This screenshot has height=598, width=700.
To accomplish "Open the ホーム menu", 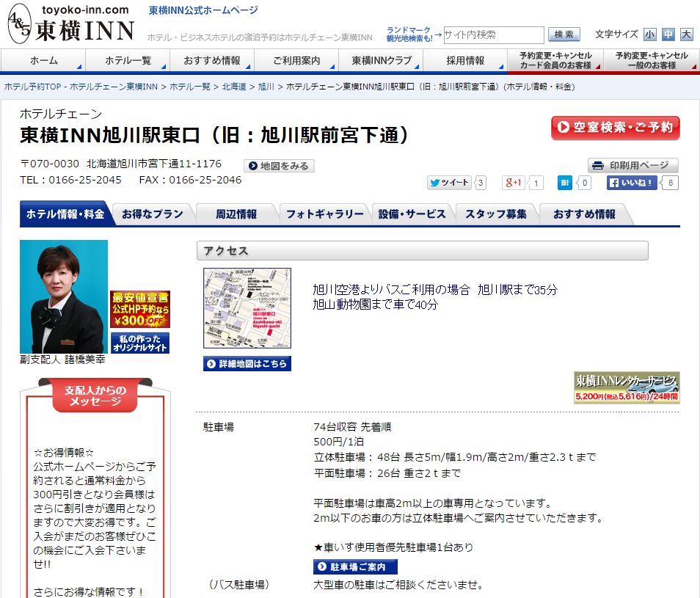I will click(43, 60).
